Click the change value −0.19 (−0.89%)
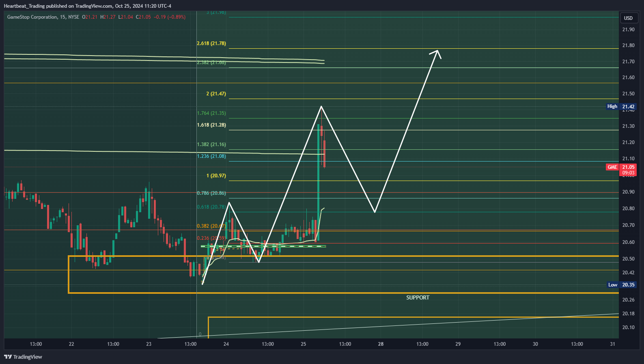Image resolution: width=644 pixels, height=364 pixels. click(x=170, y=17)
